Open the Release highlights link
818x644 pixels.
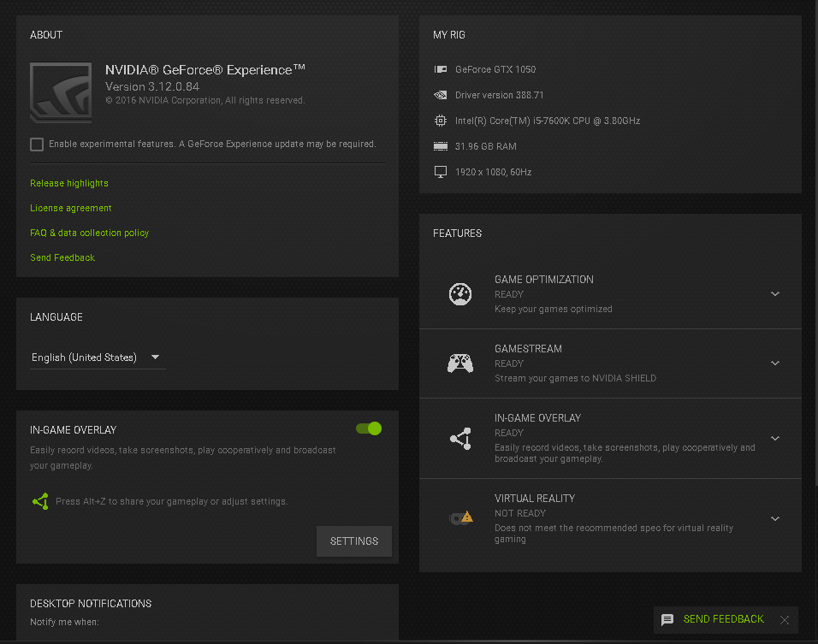[69, 183]
